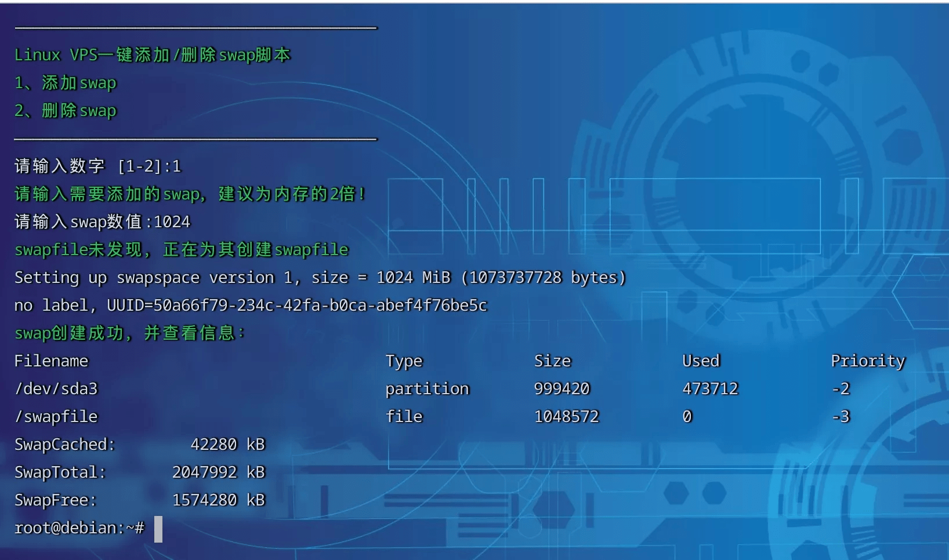Click the Filename column header
949x560 pixels.
[52, 361]
